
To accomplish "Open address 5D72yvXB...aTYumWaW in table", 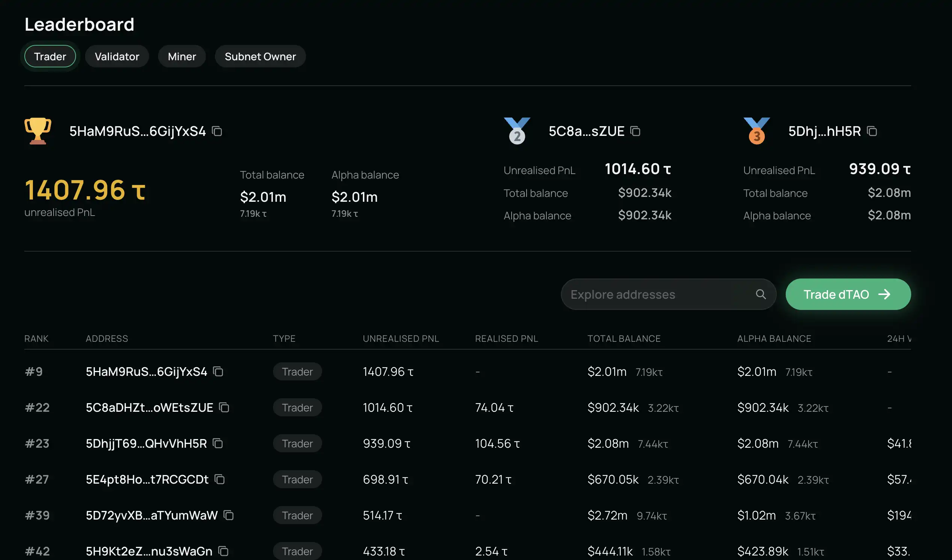I will pos(152,515).
